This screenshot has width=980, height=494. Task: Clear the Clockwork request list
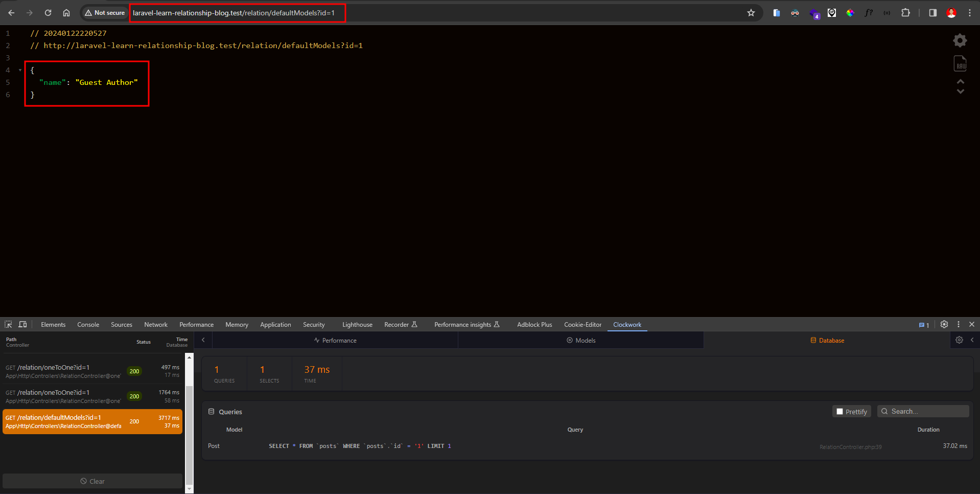point(92,481)
